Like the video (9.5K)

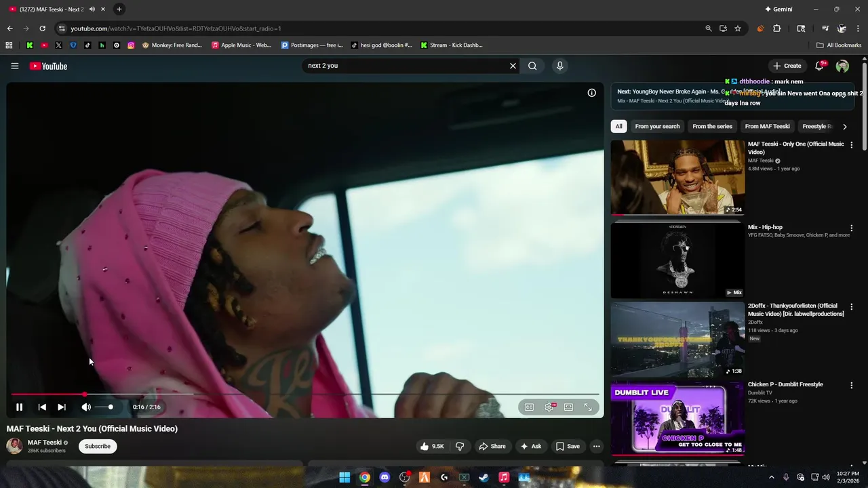(432, 446)
